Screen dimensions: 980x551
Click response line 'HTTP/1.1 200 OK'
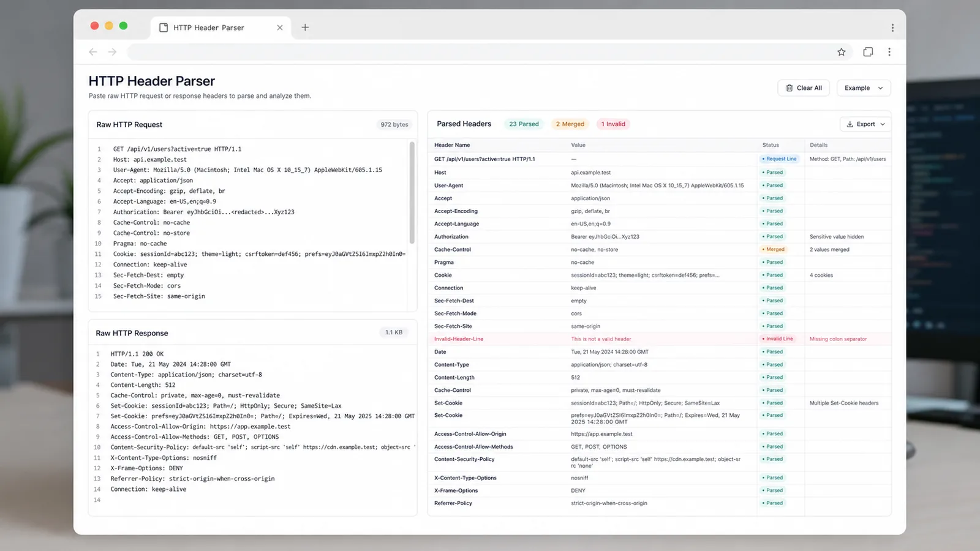tap(137, 354)
